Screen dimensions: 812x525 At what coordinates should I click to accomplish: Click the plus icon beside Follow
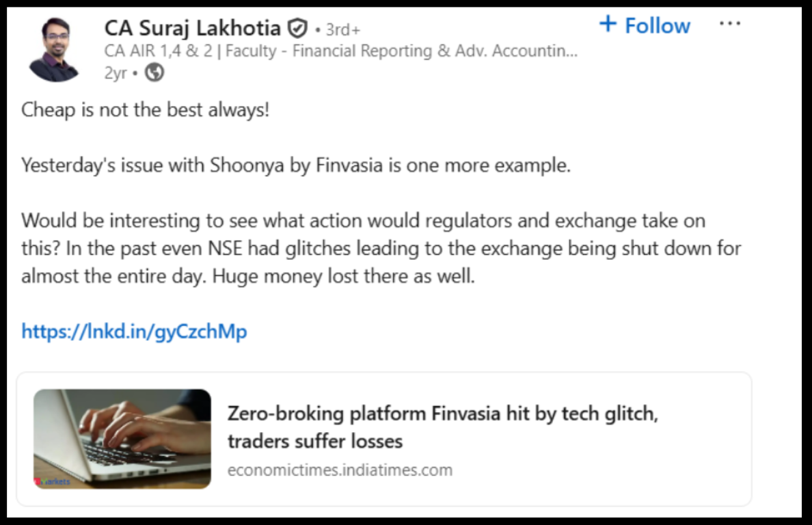607,25
